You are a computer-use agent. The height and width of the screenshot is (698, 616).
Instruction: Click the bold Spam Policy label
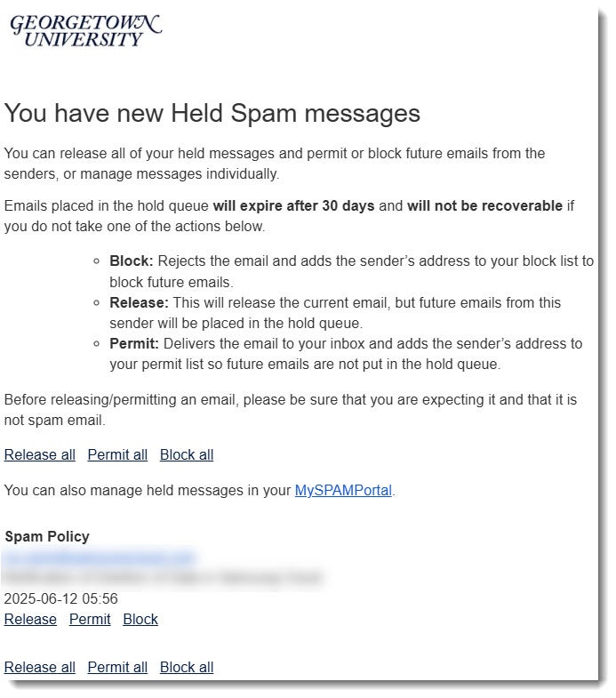47,537
